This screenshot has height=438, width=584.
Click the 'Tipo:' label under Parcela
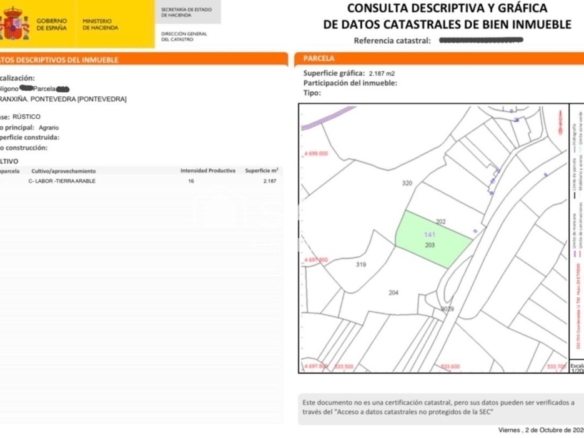(x=312, y=93)
